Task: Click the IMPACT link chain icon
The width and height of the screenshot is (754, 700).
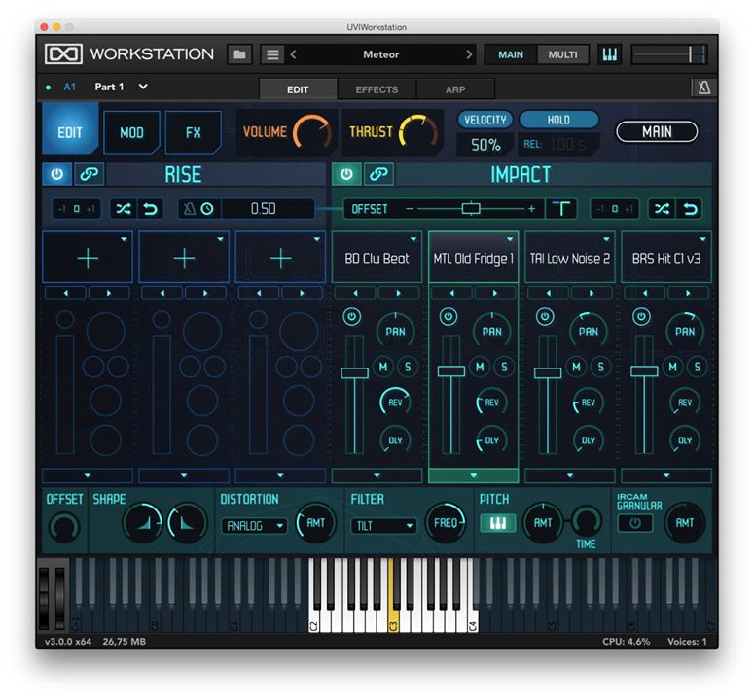Action: 378,174
